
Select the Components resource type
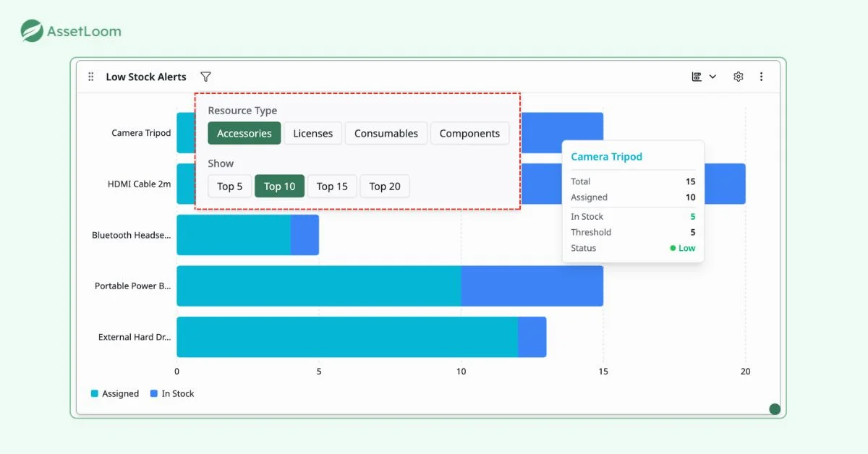pyautogui.click(x=469, y=133)
